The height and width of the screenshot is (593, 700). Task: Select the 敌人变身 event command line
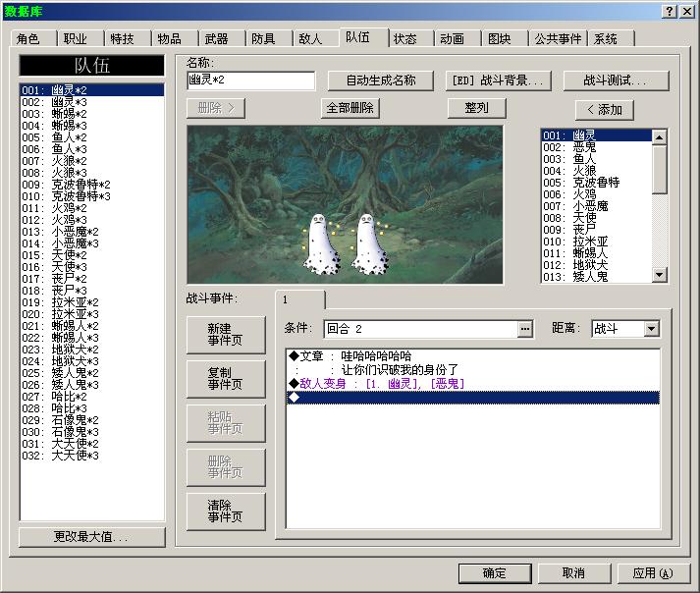(473, 384)
